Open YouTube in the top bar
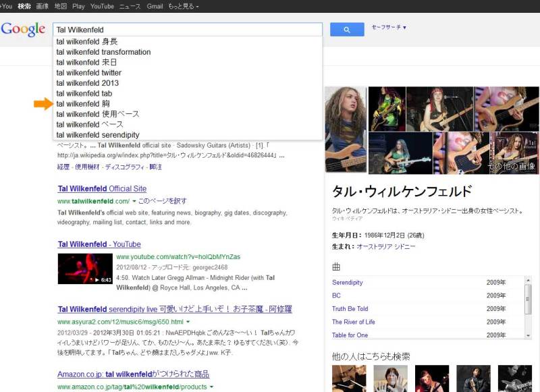The width and height of the screenshot is (540, 392). coord(102,6)
